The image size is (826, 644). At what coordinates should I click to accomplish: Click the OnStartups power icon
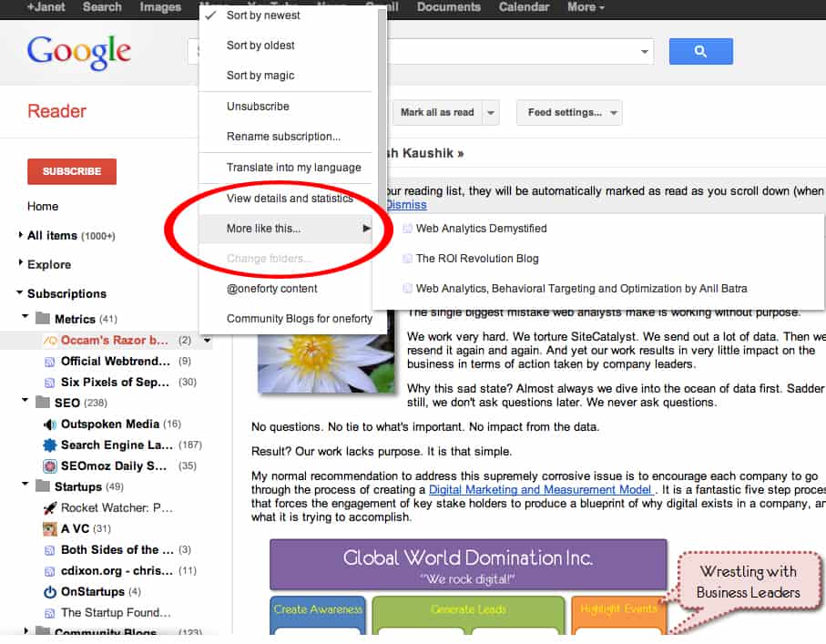coord(49,592)
